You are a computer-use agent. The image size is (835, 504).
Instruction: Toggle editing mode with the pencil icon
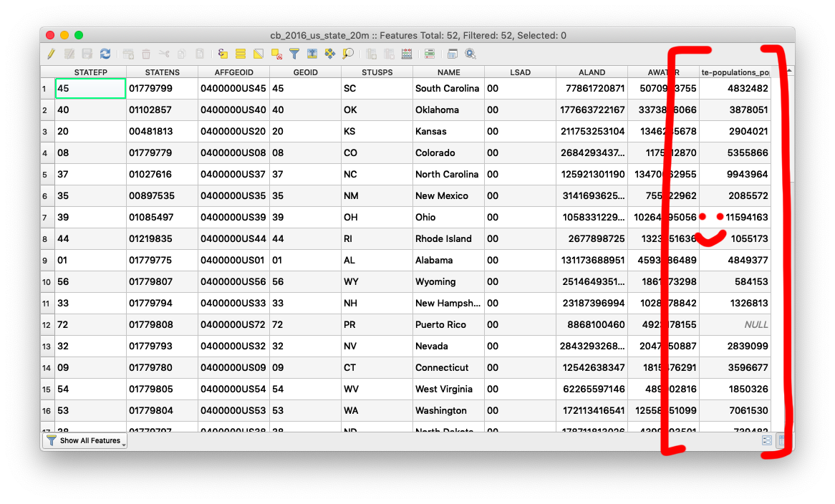click(x=51, y=54)
